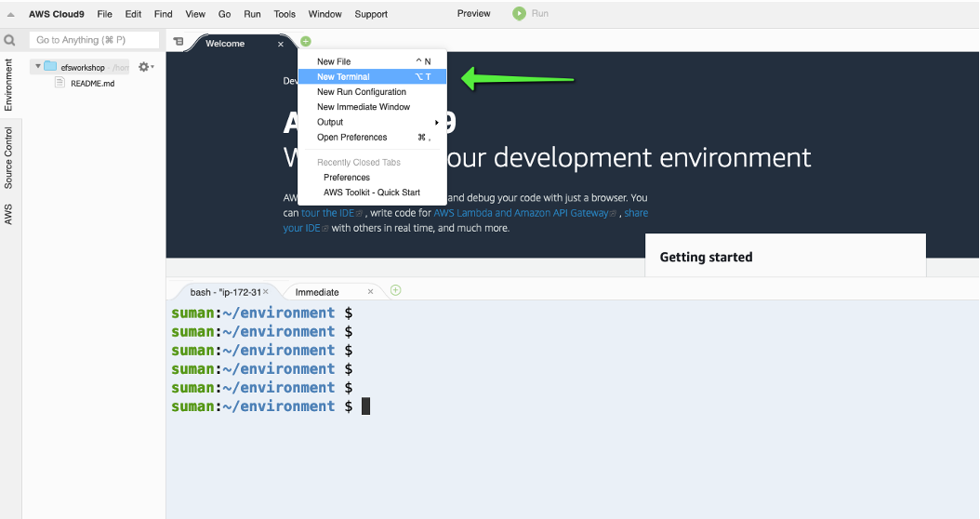Click the README.md file icon
The height and width of the screenshot is (519, 980).
[60, 83]
